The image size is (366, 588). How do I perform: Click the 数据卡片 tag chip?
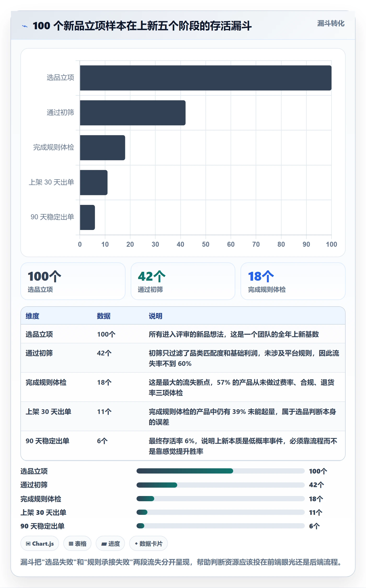(x=148, y=544)
